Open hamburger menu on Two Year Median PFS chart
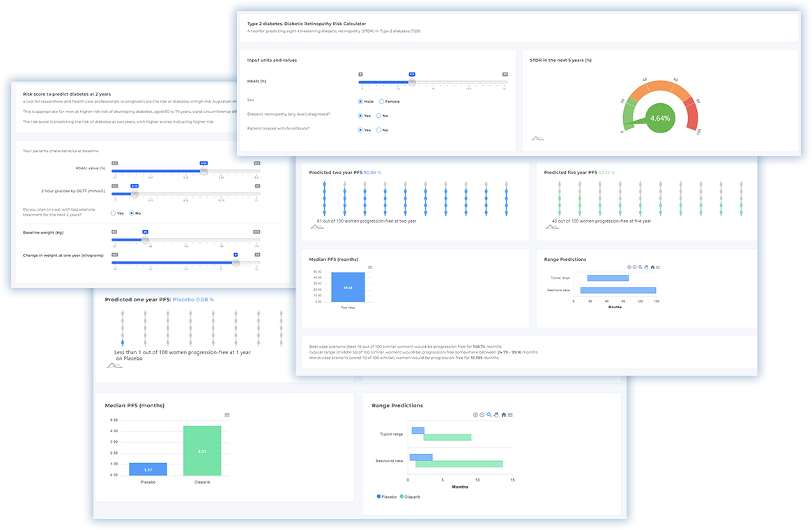 370,267
